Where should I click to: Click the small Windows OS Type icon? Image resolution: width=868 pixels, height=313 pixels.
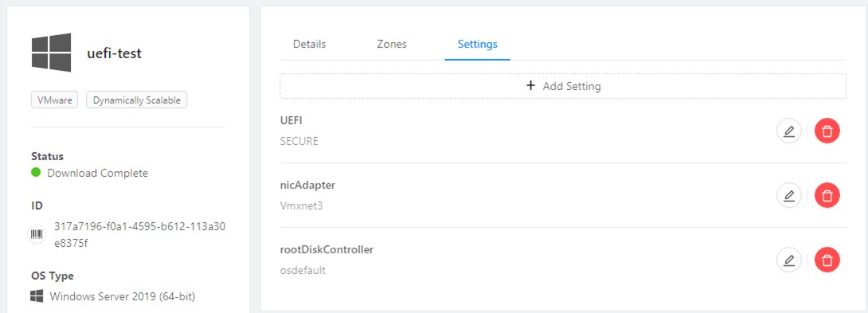tap(37, 296)
